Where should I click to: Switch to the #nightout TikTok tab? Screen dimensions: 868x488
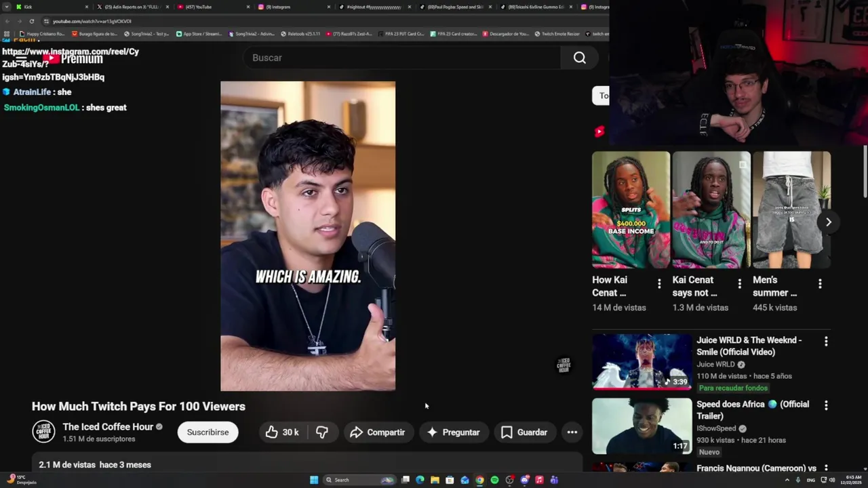[x=374, y=7]
